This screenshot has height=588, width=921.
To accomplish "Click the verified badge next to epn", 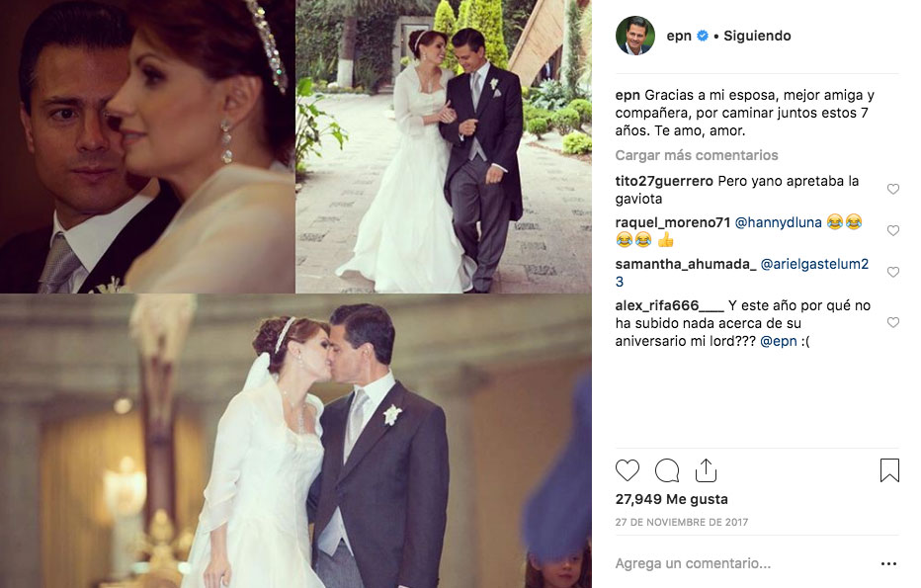I will (702, 36).
